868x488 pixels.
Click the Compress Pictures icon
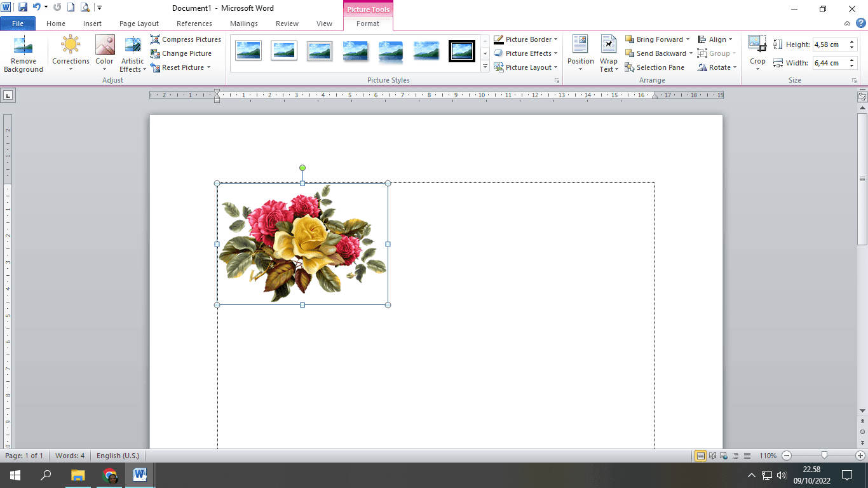155,39
